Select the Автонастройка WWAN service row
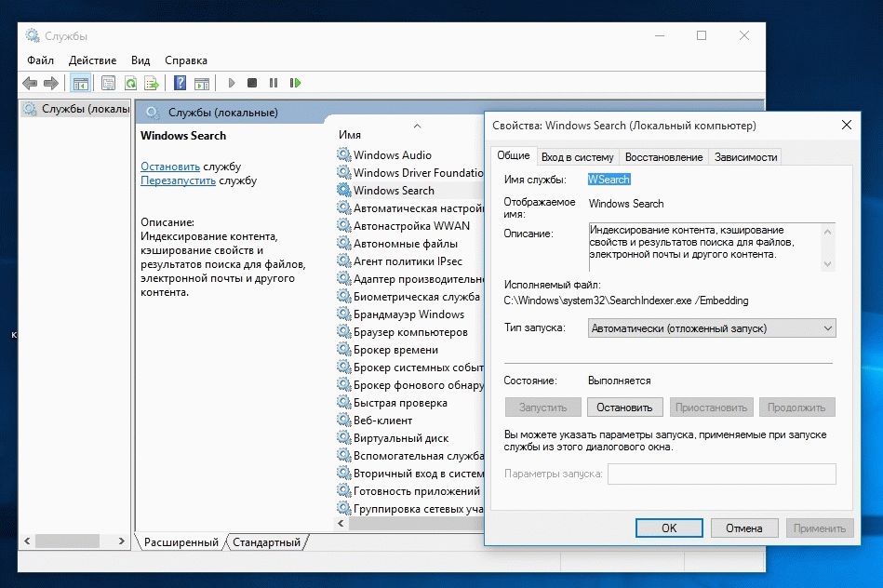 [x=410, y=225]
